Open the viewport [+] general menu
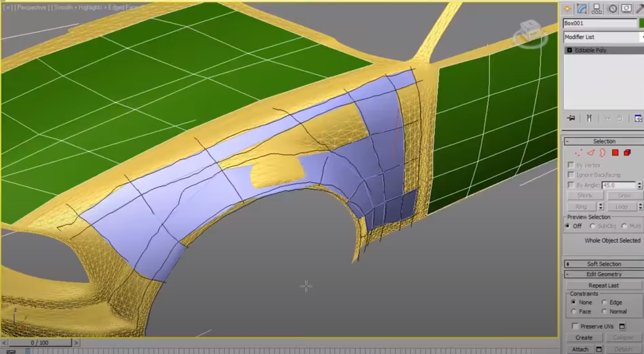 click(8, 8)
